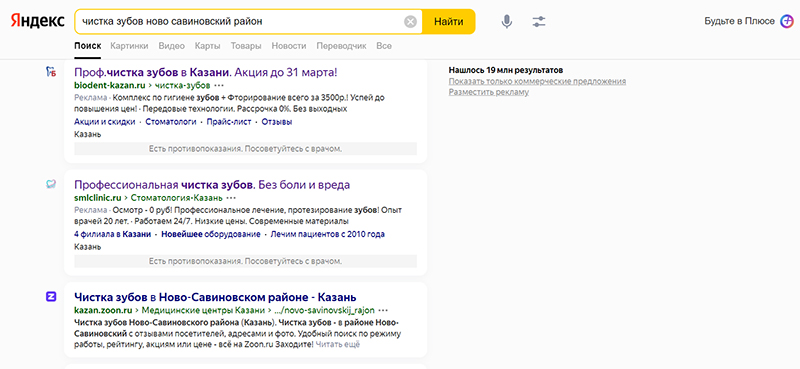Switch to the Новости tab
The image size is (800, 369).
click(289, 46)
